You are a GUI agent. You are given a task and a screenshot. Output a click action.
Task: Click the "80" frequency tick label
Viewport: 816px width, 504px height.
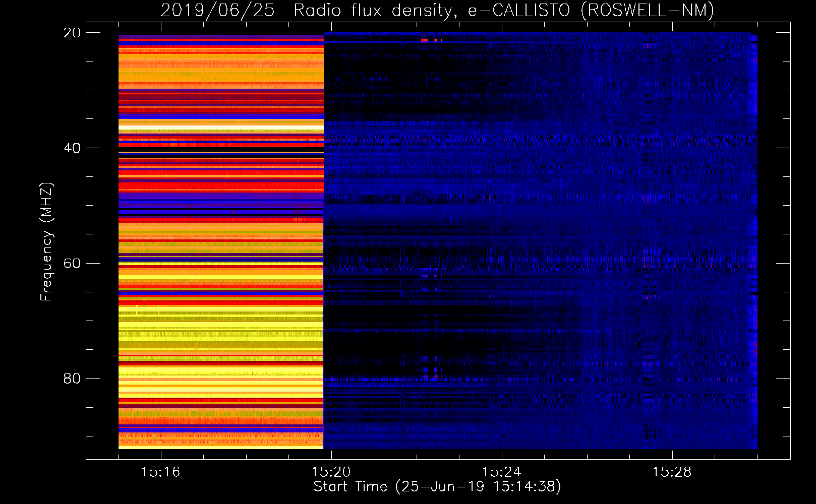(72, 379)
